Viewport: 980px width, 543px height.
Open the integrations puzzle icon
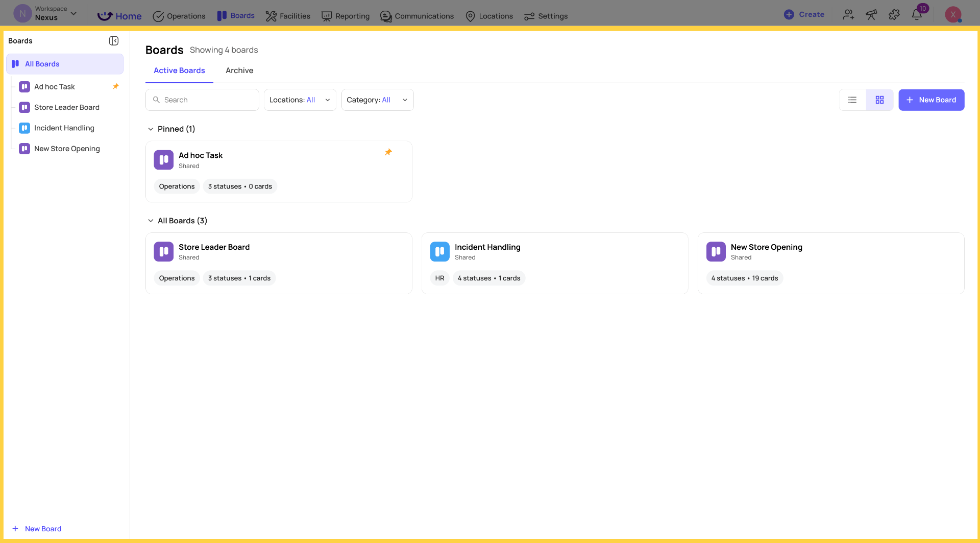(894, 15)
